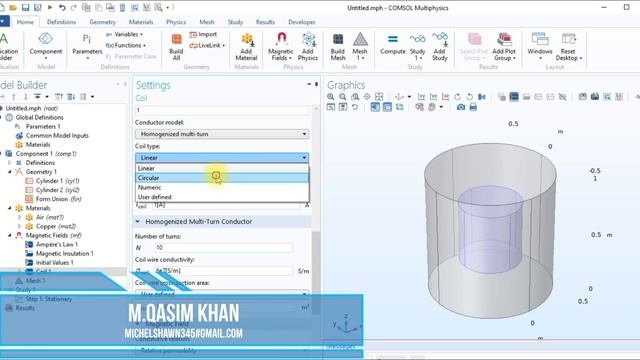Select User defined coil type option
Screen dimensions: 640x360
[222, 197]
